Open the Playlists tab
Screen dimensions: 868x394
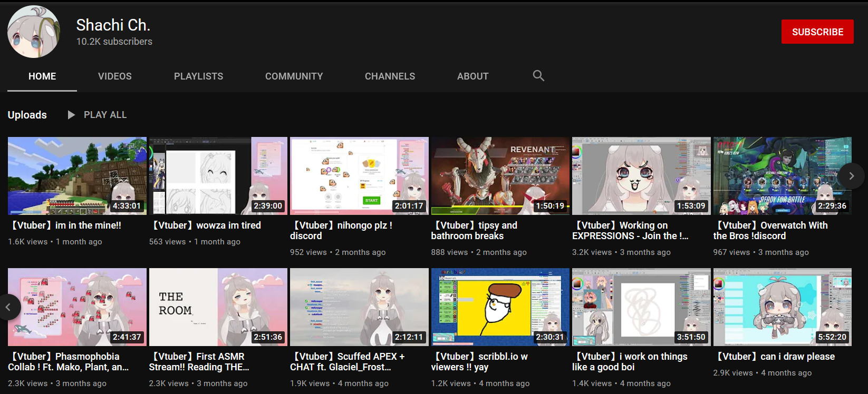click(x=198, y=76)
